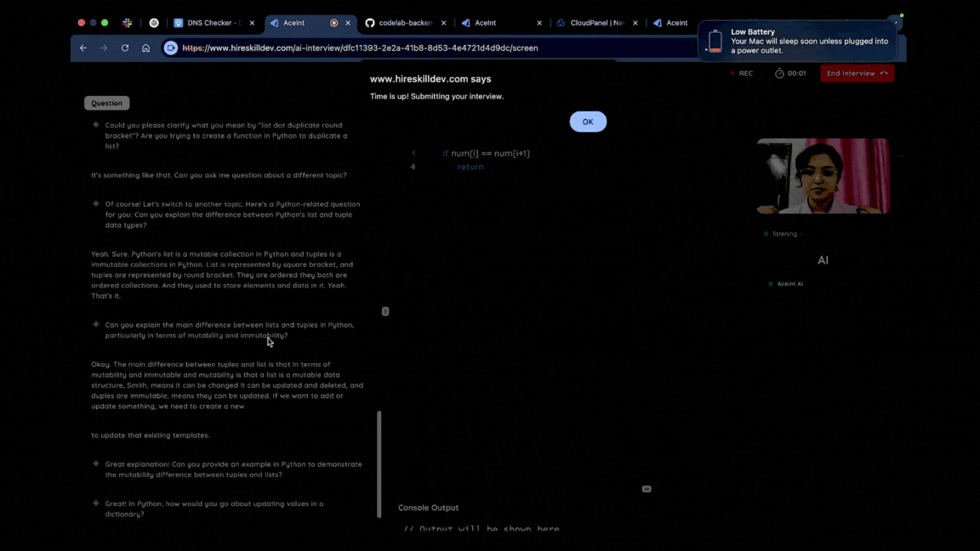This screenshot has height=551, width=980.
Task: Close the active AceInt tab
Action: (348, 23)
